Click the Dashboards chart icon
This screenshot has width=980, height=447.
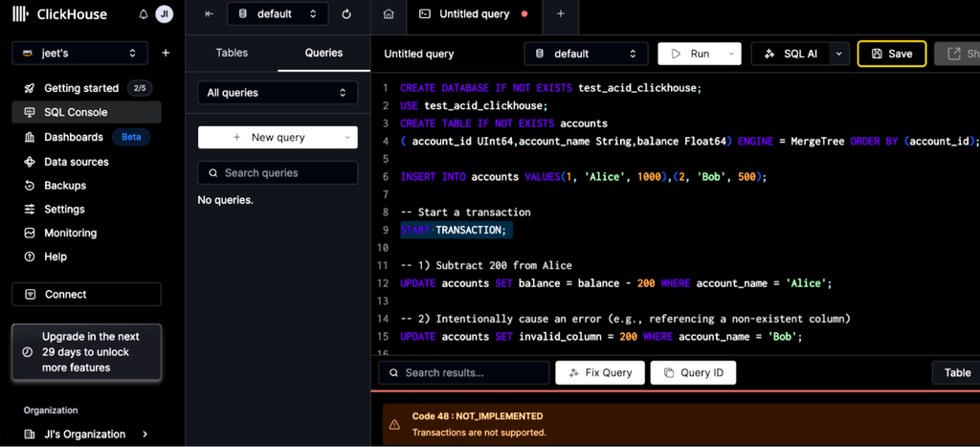point(29,137)
